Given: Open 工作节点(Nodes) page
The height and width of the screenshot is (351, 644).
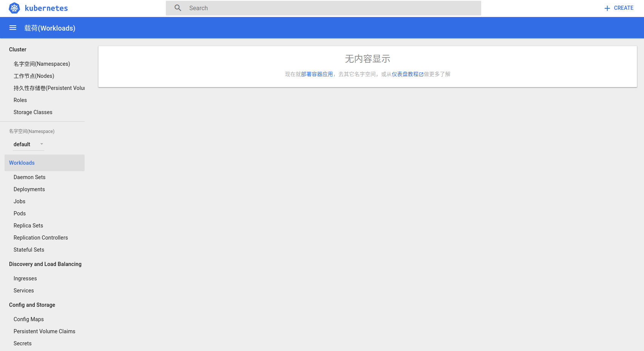Looking at the screenshot, I should [x=34, y=76].
